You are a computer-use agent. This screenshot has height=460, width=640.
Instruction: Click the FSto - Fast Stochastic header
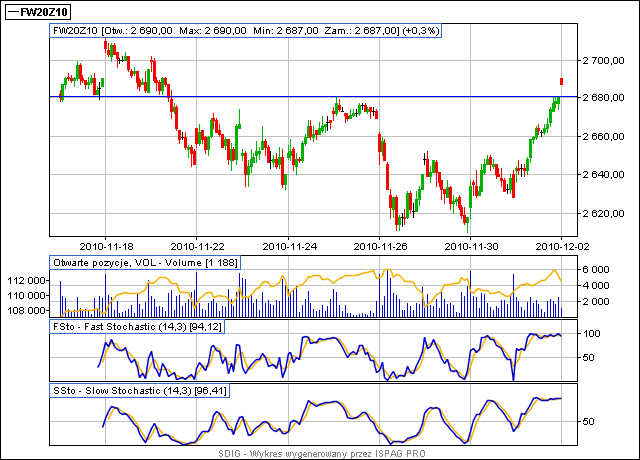137,327
